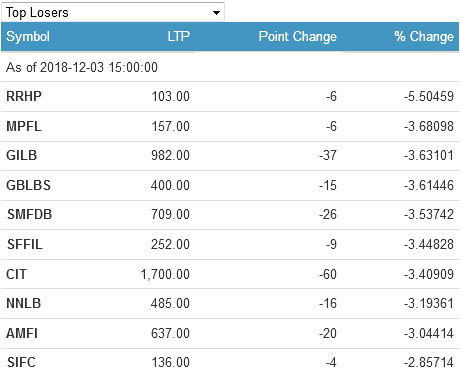Viewport: 461px width, 370px height.
Task: Select the GILB stock symbol
Action: pyautogui.click(x=22, y=156)
